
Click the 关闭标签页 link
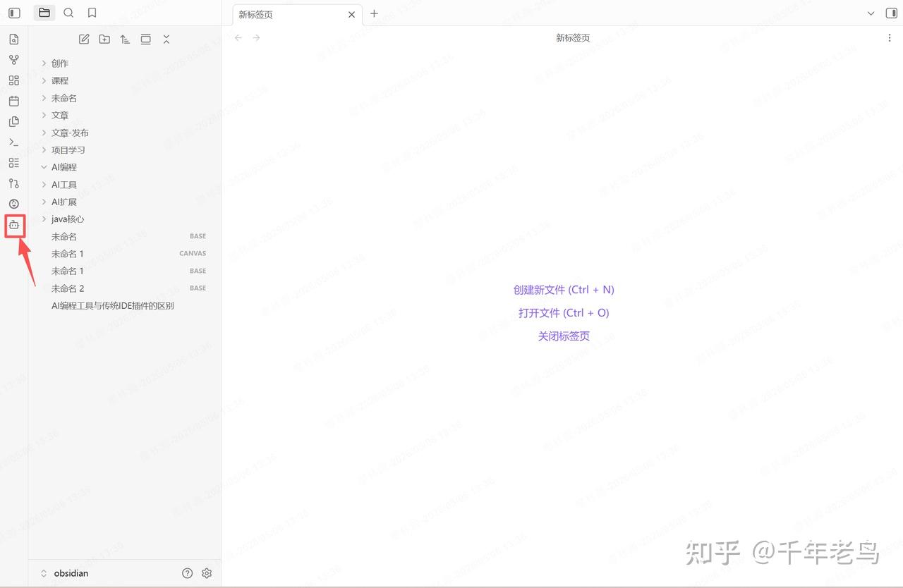pyautogui.click(x=564, y=336)
